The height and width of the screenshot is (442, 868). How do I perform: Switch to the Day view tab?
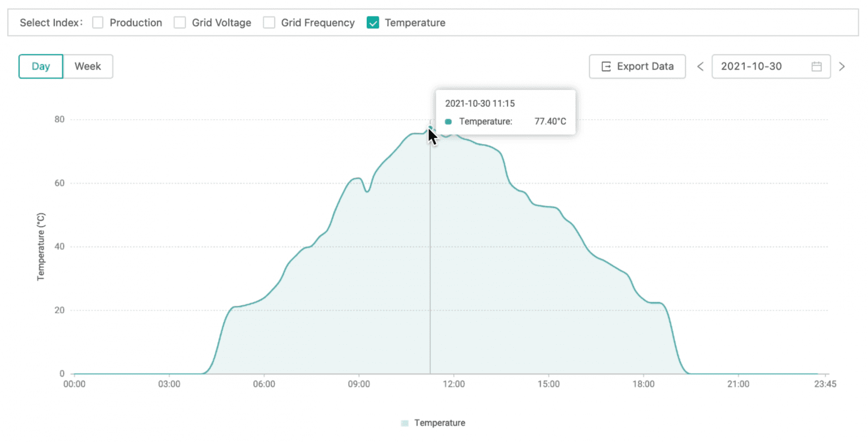pyautogui.click(x=41, y=66)
